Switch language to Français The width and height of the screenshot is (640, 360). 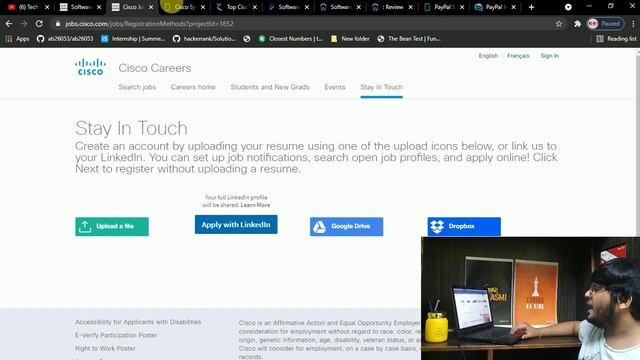click(x=518, y=56)
